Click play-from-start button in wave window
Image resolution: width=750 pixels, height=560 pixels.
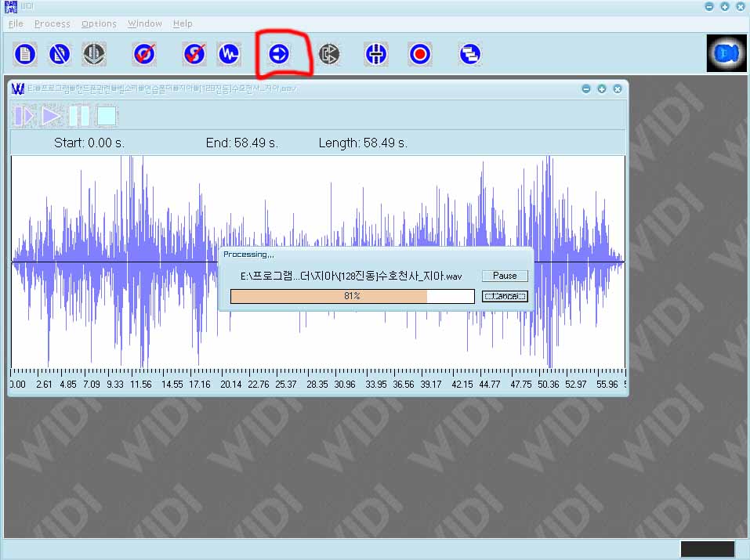(24, 116)
